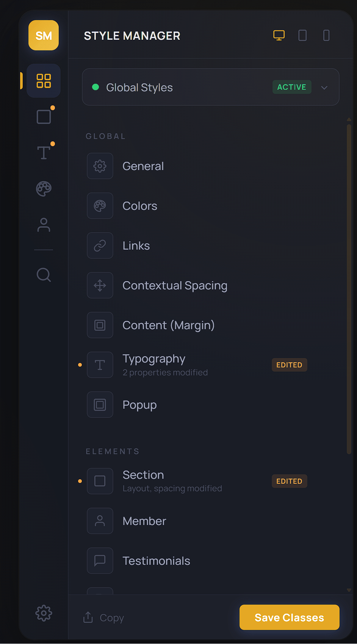Screen dimensions: 357x644
Task: Switch to tablet viewport preview
Action: (x=302, y=35)
